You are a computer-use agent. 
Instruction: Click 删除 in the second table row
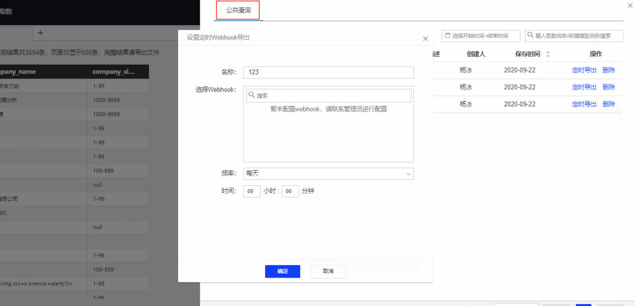[x=609, y=87]
